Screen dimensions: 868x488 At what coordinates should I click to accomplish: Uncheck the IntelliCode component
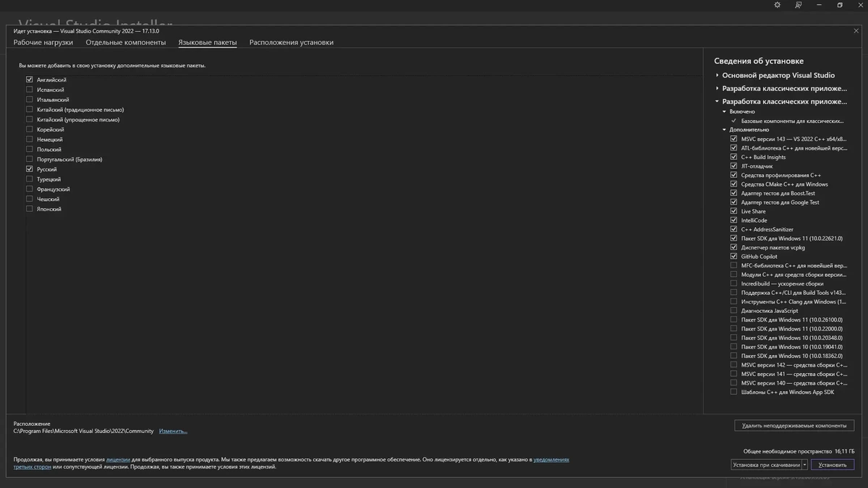pyautogui.click(x=734, y=221)
